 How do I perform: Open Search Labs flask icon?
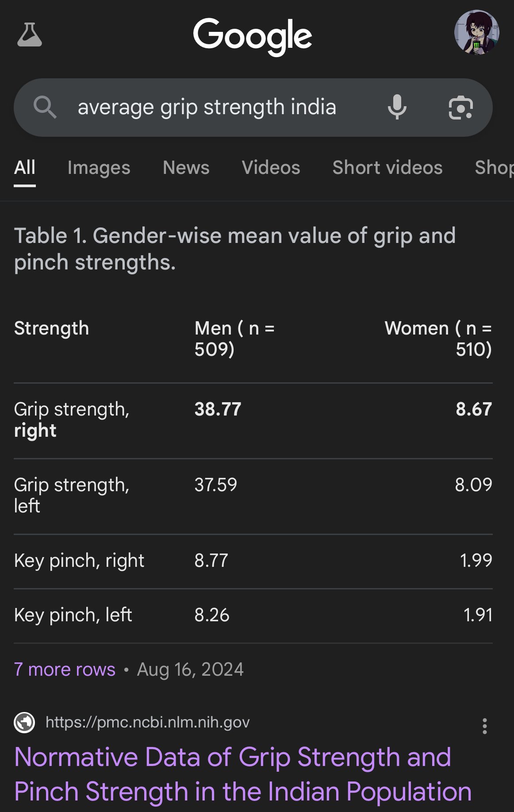click(30, 35)
